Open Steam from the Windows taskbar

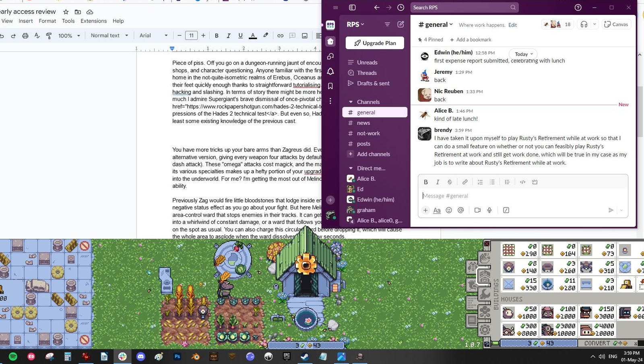[x=305, y=356]
